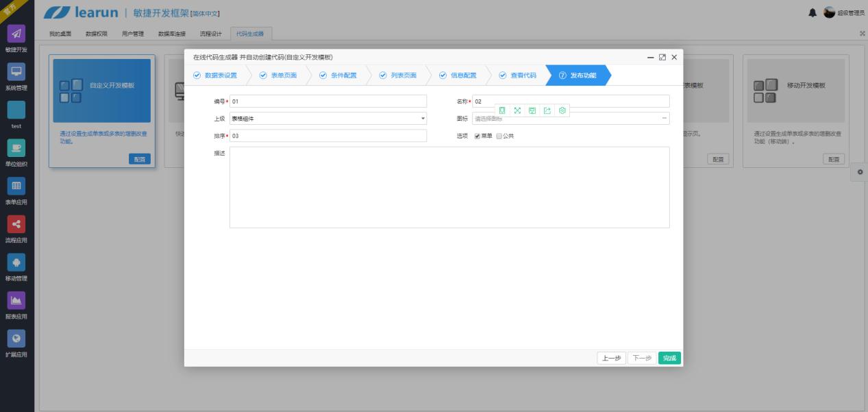Open 扩展应用 in the left sidebar

click(16, 344)
